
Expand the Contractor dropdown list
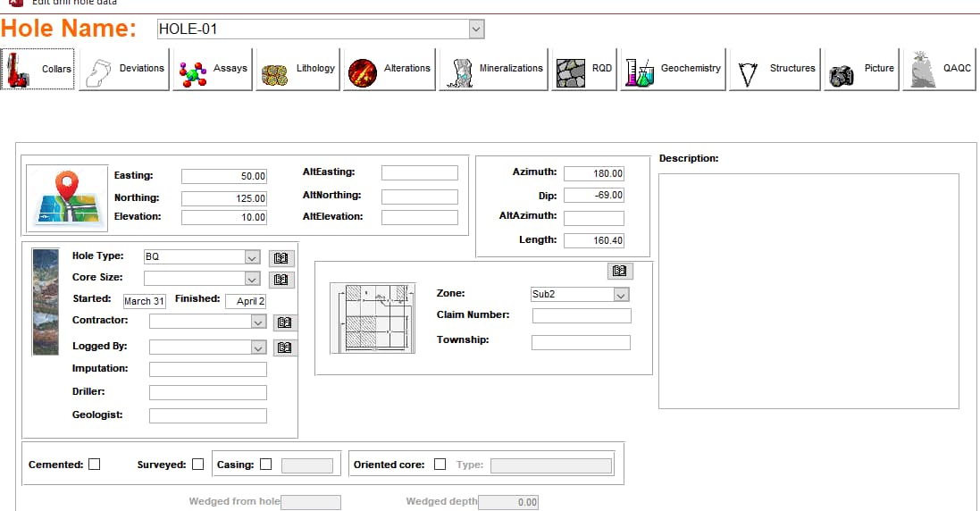click(x=258, y=321)
